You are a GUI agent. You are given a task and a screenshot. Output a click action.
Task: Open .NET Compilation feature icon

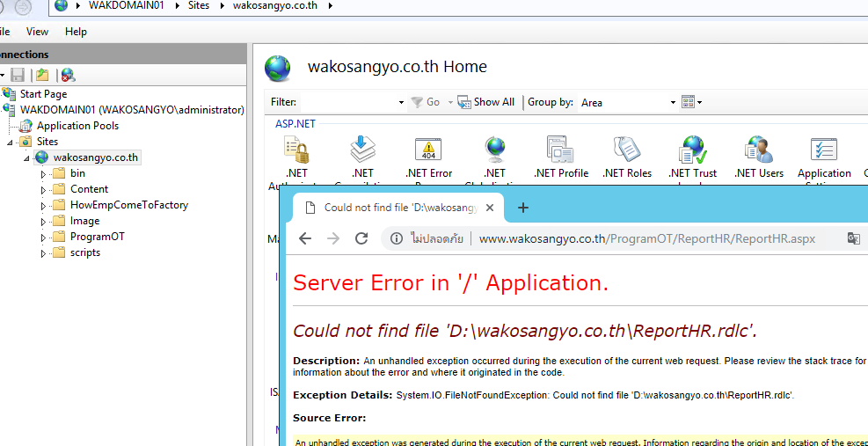(x=363, y=149)
